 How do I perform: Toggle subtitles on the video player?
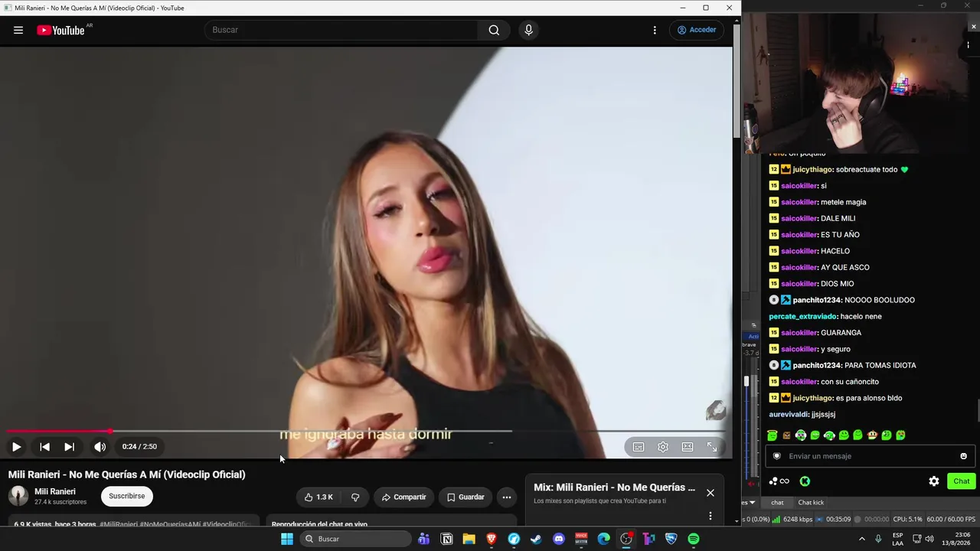pos(639,447)
